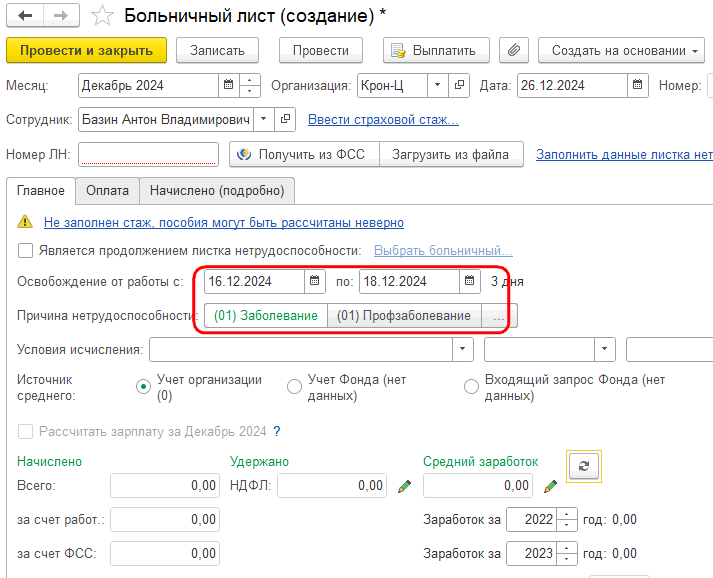This screenshot has width=713, height=578.
Task: Select 'Учет Фонда (нет данных)' radio button
Action: 294,387
